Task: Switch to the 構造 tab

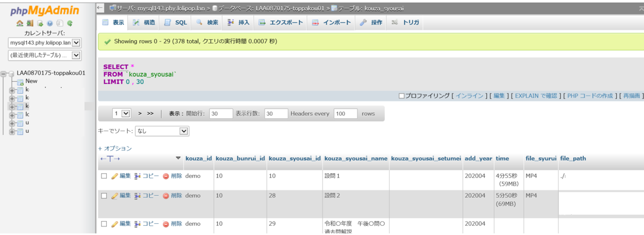Action: [x=144, y=23]
